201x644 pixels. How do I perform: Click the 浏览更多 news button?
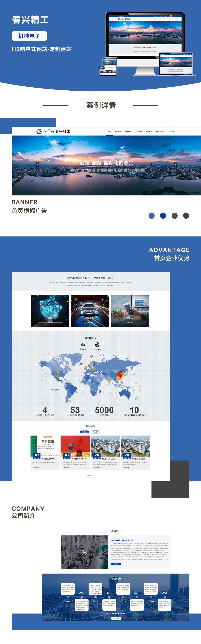point(90,475)
